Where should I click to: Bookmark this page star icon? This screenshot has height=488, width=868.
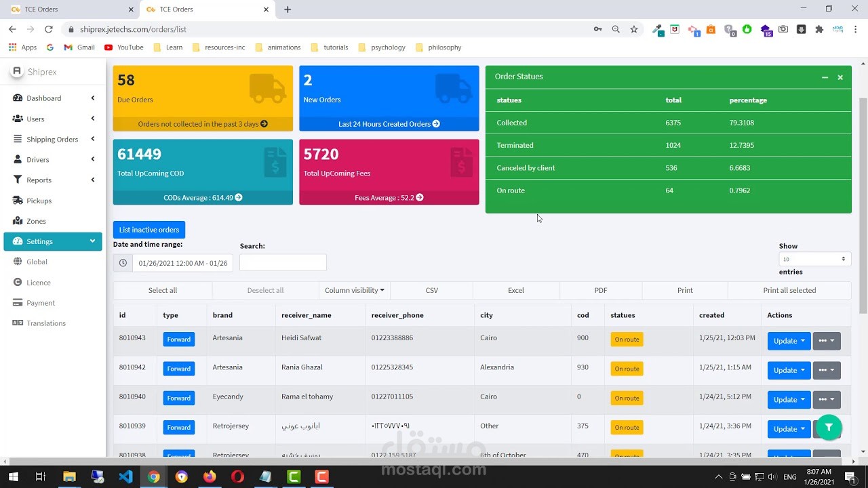(x=634, y=29)
